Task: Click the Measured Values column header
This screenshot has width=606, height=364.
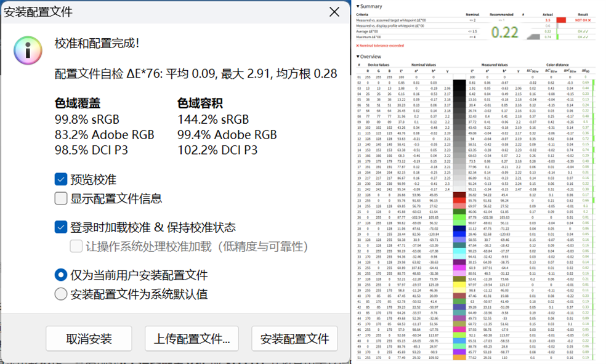Action: click(494, 64)
